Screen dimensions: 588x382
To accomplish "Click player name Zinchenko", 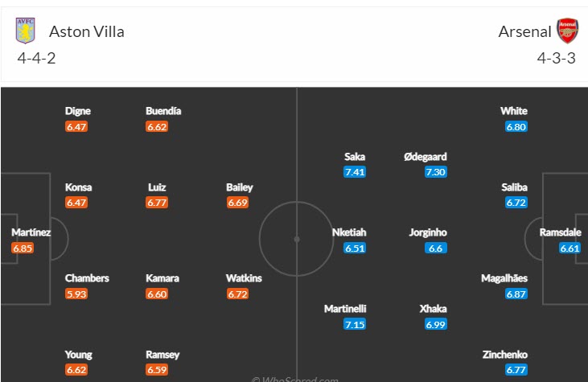I will coord(505,354).
